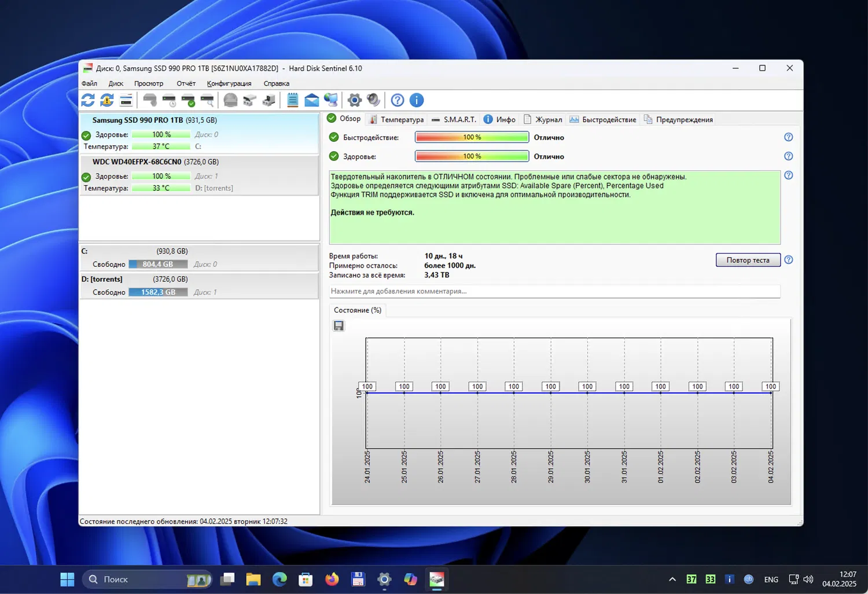Open the report notepad icon on toolbar
Viewport: 868px width, 594px height.
pyautogui.click(x=292, y=100)
